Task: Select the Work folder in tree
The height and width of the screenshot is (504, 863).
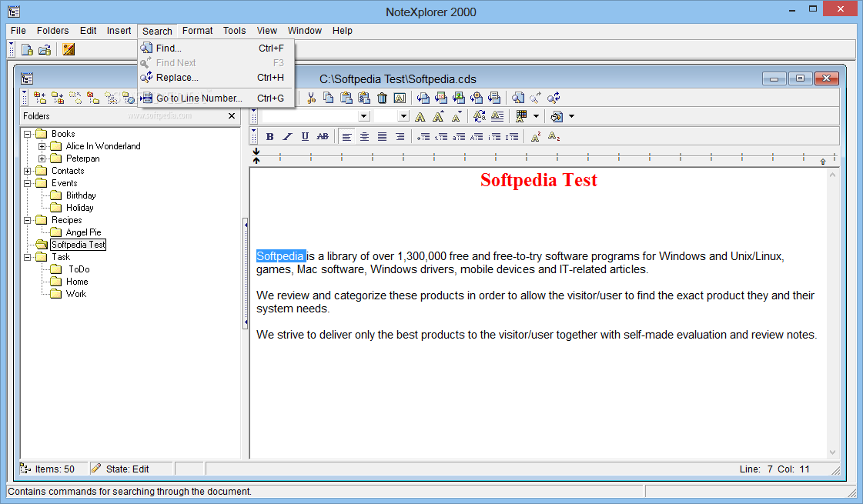Action: pyautogui.click(x=76, y=294)
